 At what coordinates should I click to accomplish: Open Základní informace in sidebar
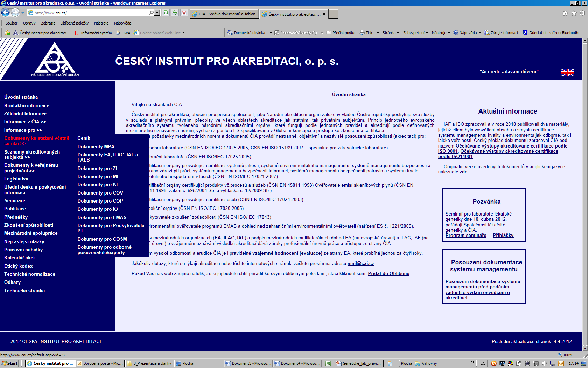click(x=25, y=114)
